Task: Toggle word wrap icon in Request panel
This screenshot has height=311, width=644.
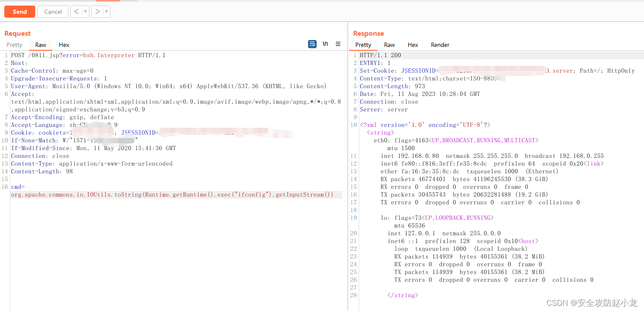Action: coord(312,44)
